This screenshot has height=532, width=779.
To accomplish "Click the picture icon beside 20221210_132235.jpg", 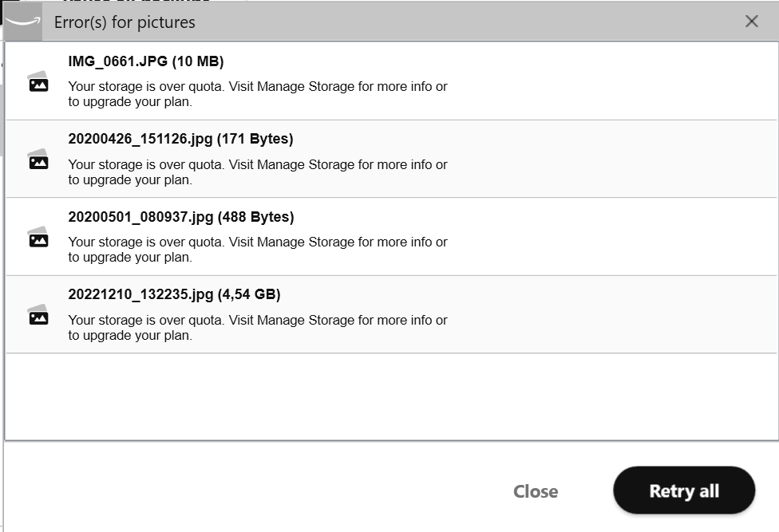I will (x=38, y=315).
